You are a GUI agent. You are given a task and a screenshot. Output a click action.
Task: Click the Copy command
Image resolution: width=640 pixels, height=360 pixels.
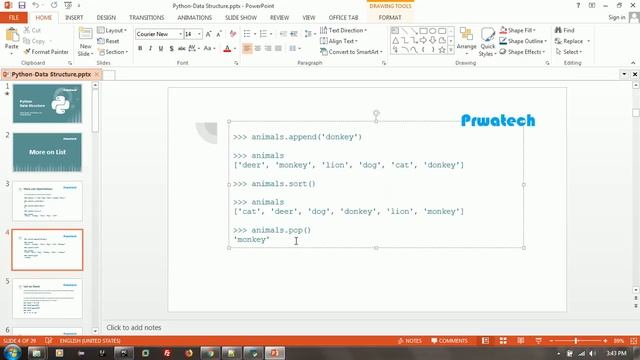click(x=34, y=41)
